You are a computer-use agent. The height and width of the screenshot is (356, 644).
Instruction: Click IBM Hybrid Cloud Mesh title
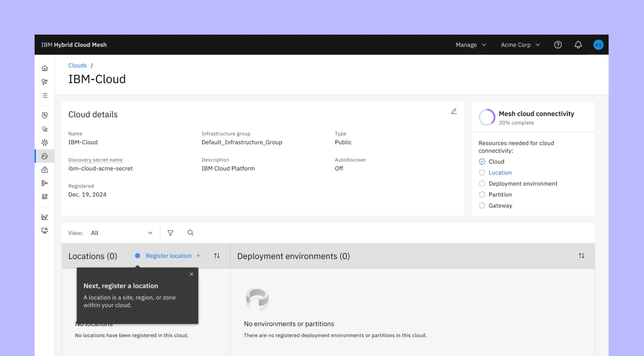(74, 45)
